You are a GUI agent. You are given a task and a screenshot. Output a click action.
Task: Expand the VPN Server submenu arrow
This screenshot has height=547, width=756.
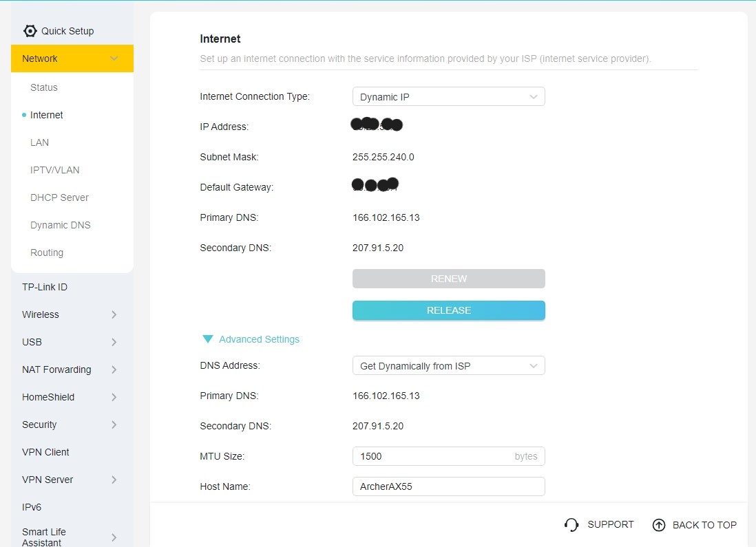114,480
